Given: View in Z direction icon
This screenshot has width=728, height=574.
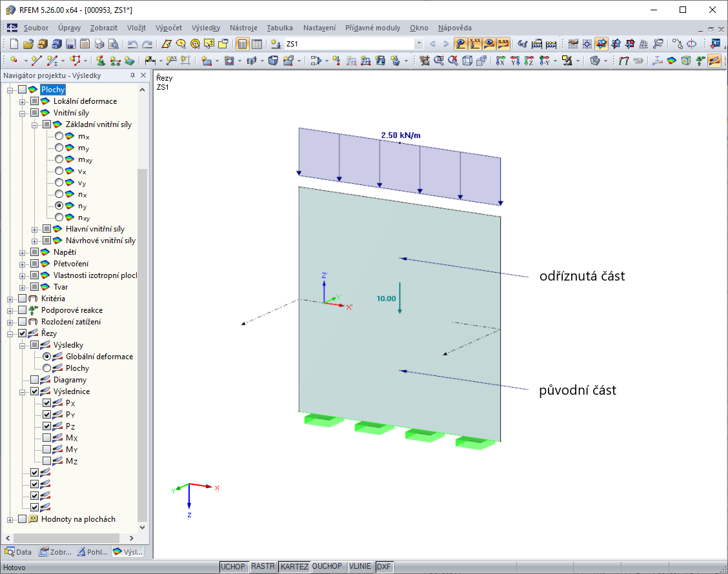Looking at the screenshot, I should 529,61.
